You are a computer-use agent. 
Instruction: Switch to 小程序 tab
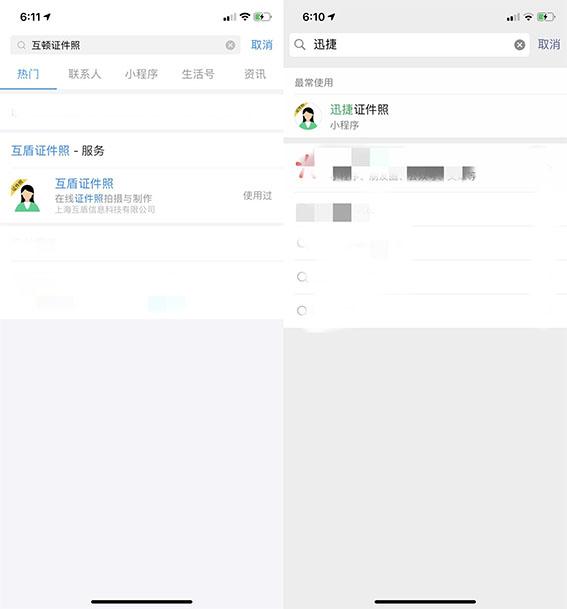pos(141,74)
